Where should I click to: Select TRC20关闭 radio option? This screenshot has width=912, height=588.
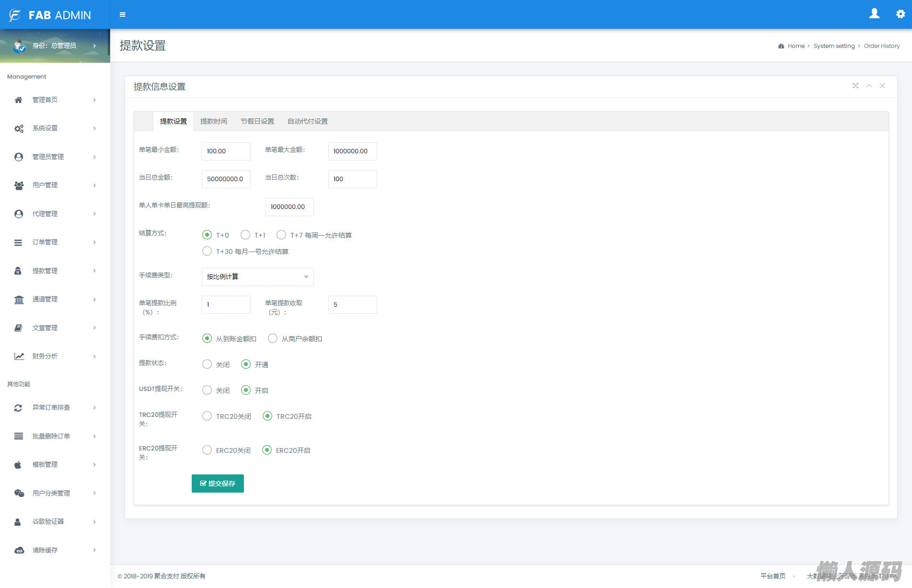coord(207,416)
